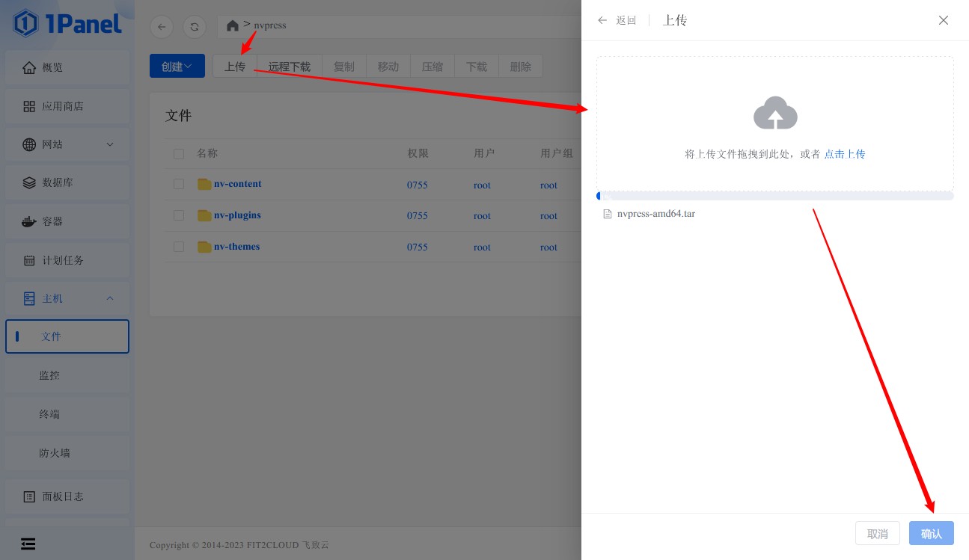The image size is (969, 560).
Task: Click the file icon beside nvpress-amd64.tar
Action: (x=608, y=214)
